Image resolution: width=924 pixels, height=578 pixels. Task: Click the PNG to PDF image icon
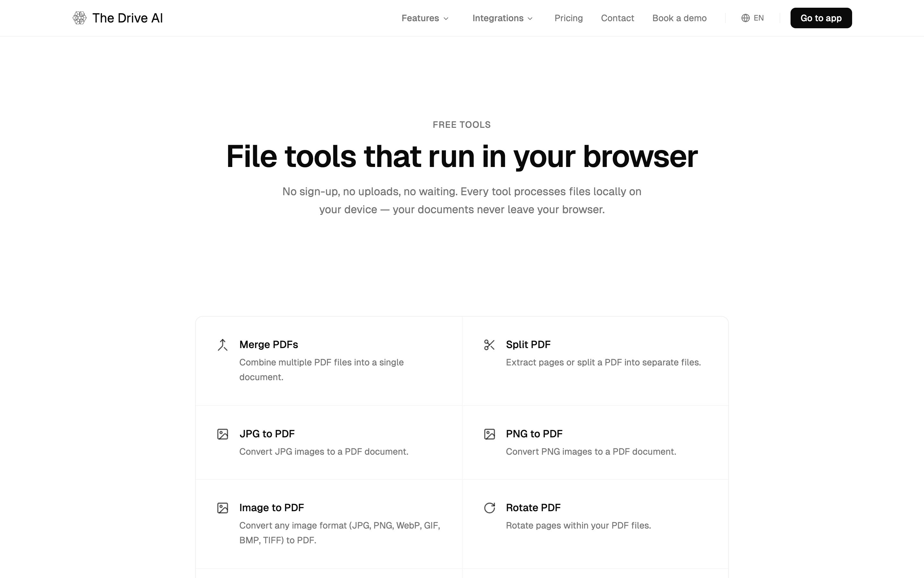pos(489,434)
